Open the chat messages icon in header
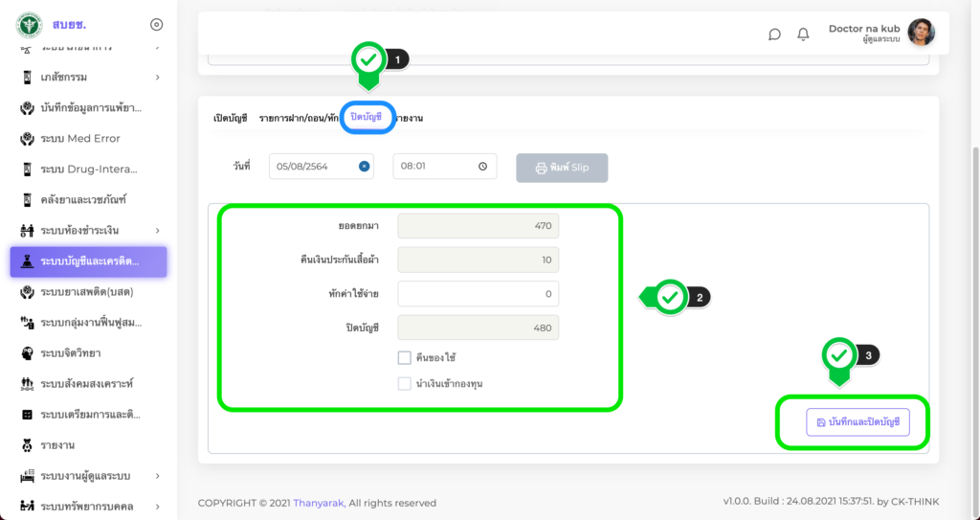 click(x=774, y=34)
